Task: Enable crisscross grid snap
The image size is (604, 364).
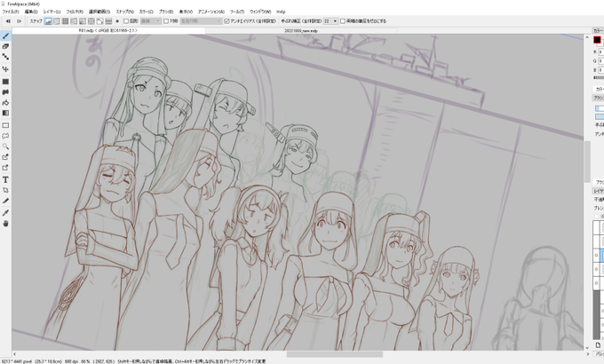Action: click(65, 21)
